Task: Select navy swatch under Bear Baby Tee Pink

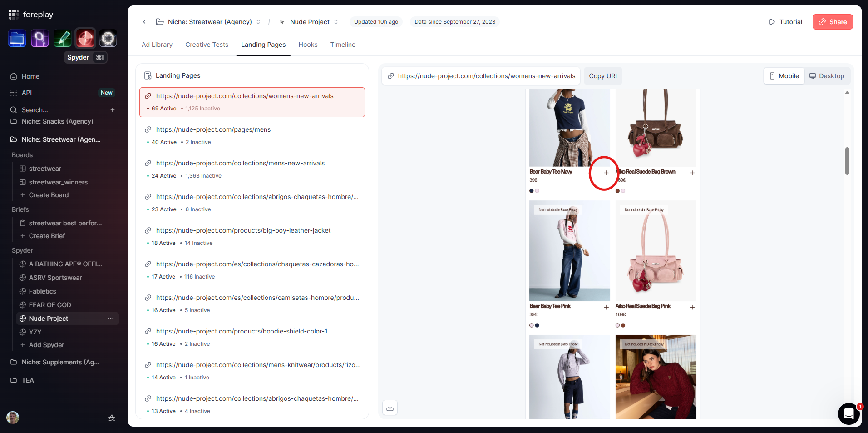Action: click(537, 325)
